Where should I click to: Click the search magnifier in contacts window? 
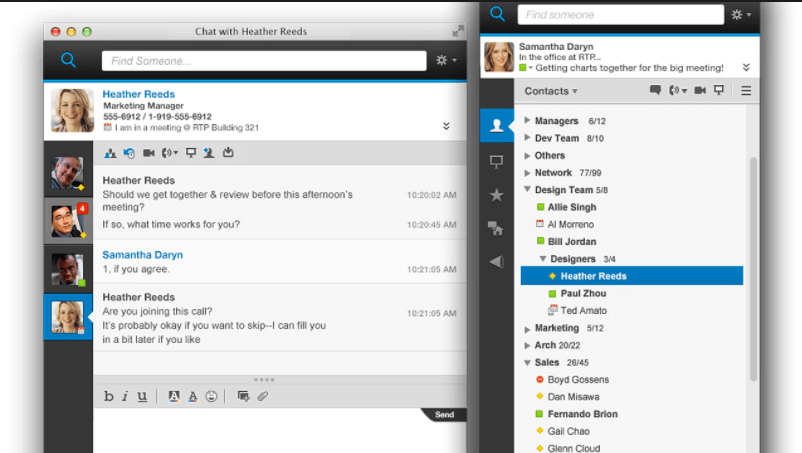(x=497, y=14)
